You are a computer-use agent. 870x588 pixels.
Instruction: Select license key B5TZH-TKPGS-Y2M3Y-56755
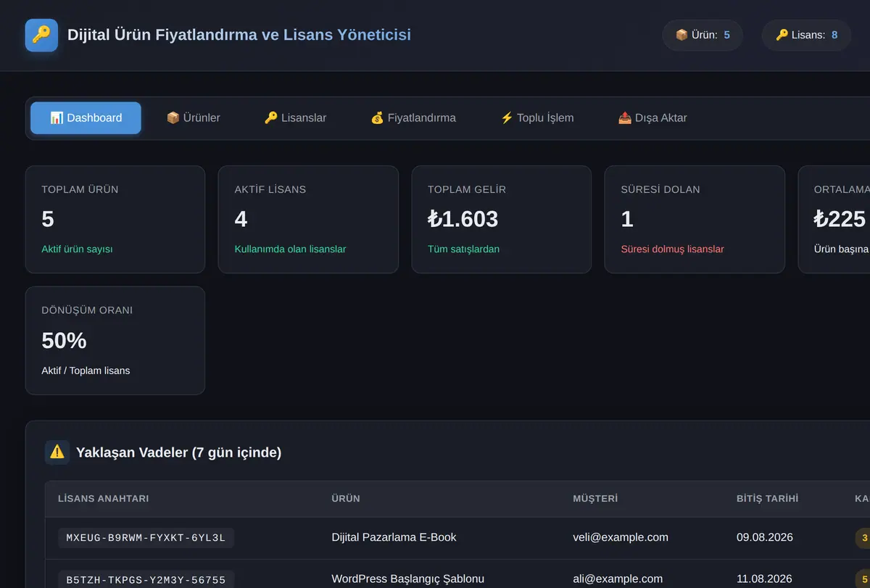pyautogui.click(x=146, y=580)
